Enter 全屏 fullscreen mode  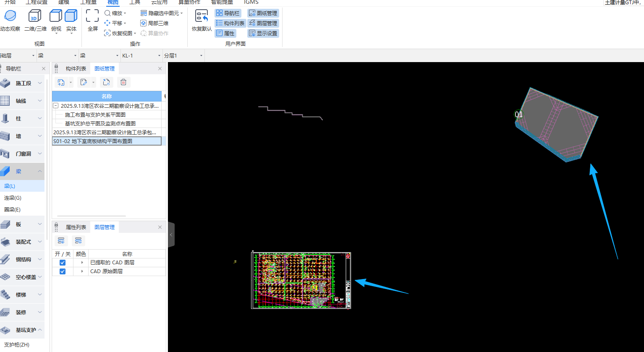[92, 21]
